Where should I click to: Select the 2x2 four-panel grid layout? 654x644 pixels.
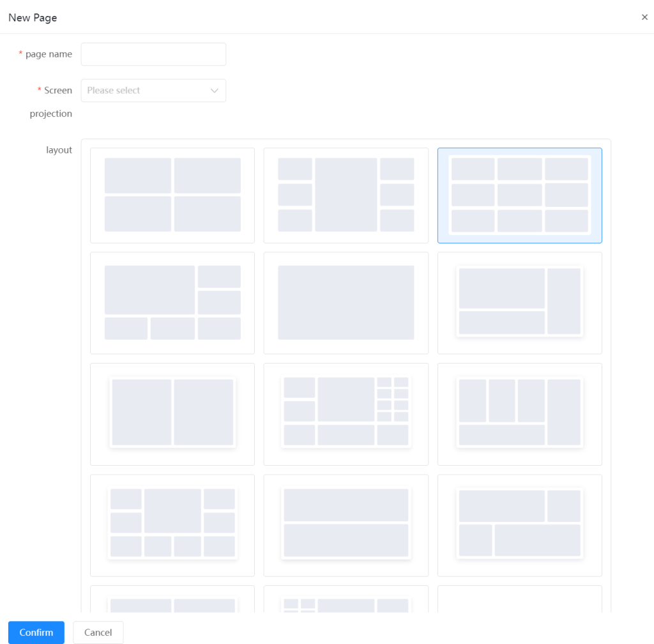(x=172, y=195)
